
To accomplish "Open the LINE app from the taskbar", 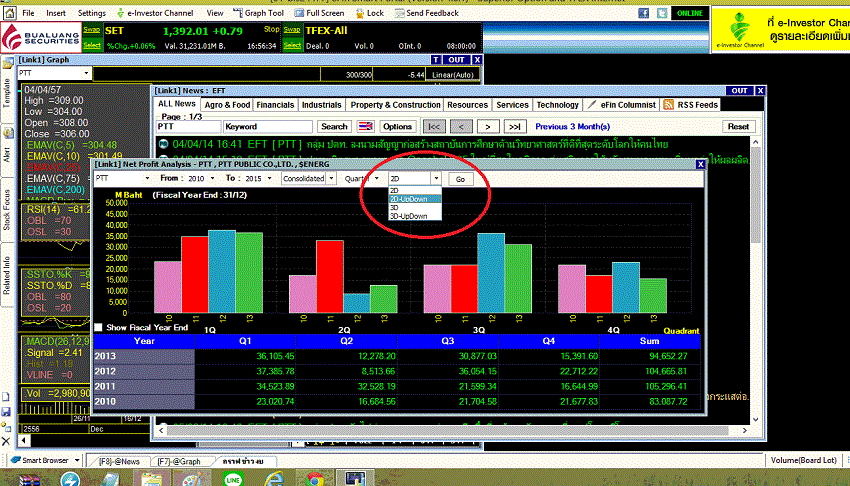I will (233, 479).
